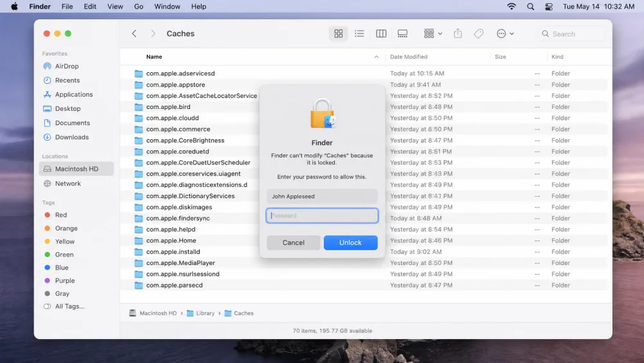This screenshot has width=644, height=363.
Task: Focus the Password field
Action: click(x=322, y=215)
